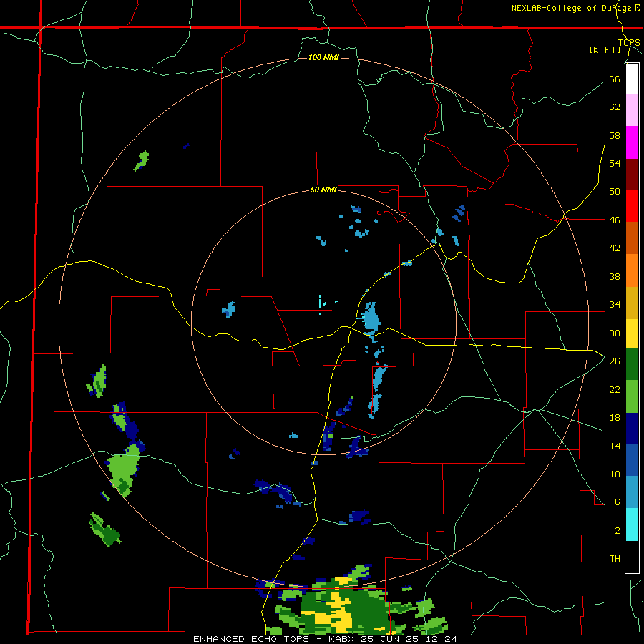The width and height of the screenshot is (644, 644).
Task: Click legend scale number 50
Action: click(x=615, y=192)
